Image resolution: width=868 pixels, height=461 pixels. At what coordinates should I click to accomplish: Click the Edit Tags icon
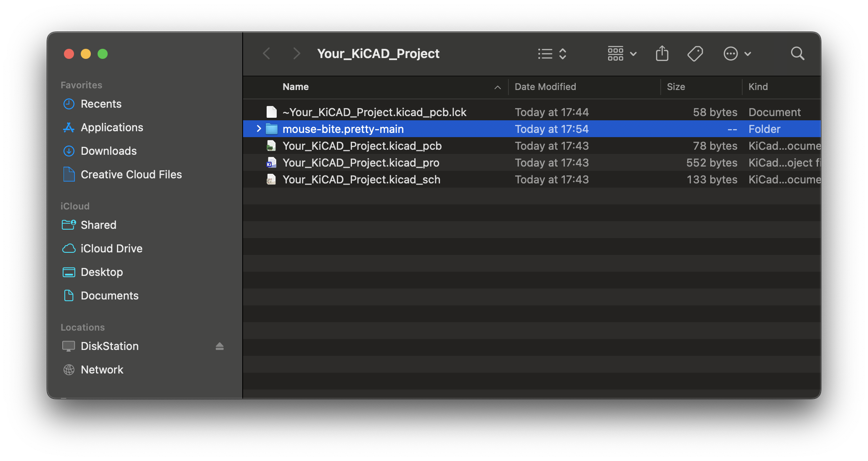[695, 53]
